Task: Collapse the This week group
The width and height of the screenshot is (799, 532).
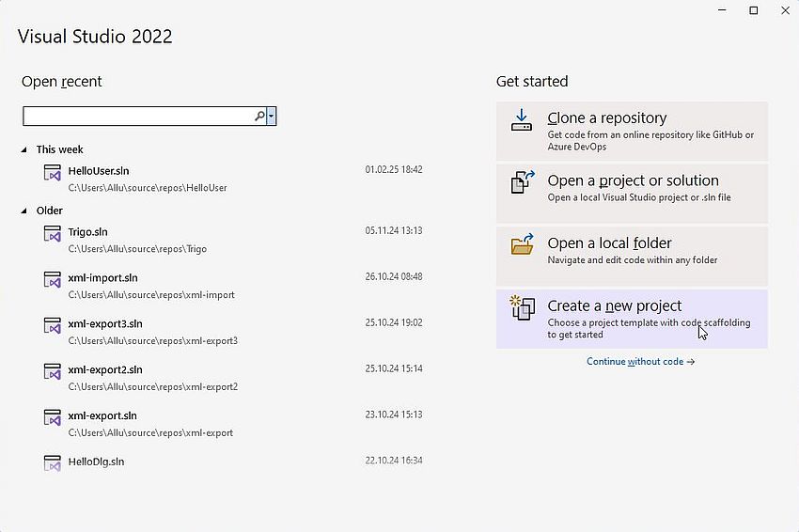Action: coord(23,149)
